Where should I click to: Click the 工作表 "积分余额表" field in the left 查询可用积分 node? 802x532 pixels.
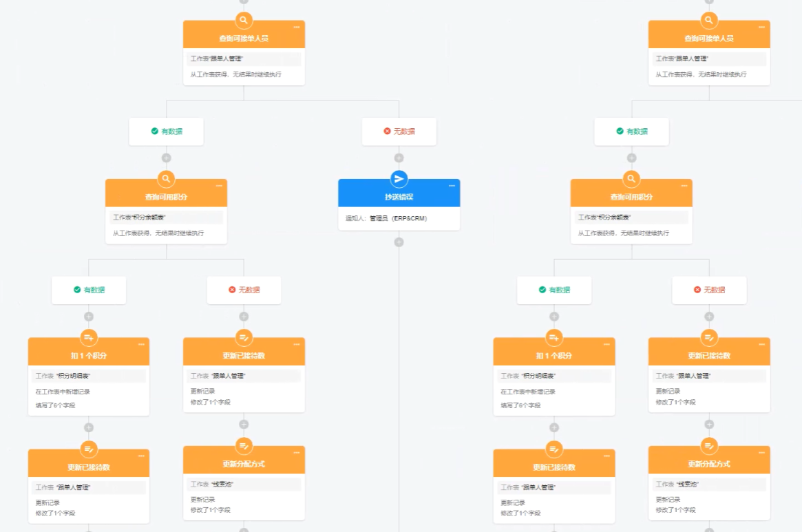click(x=166, y=217)
